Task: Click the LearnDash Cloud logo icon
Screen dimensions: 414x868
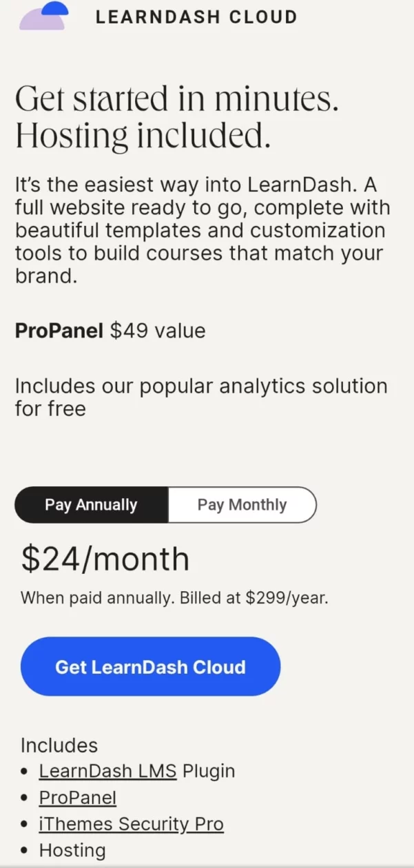Action: [44, 15]
